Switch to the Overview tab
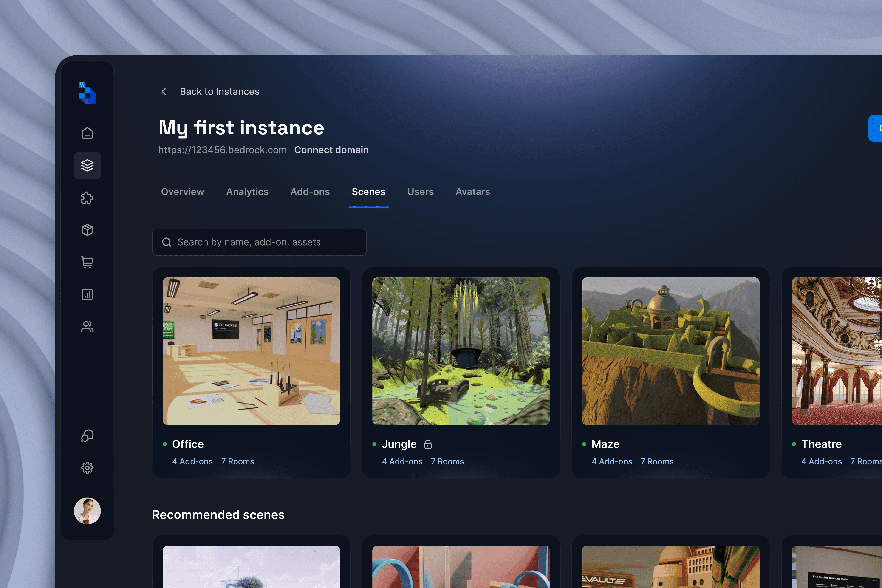The height and width of the screenshot is (588, 882). pyautogui.click(x=182, y=192)
